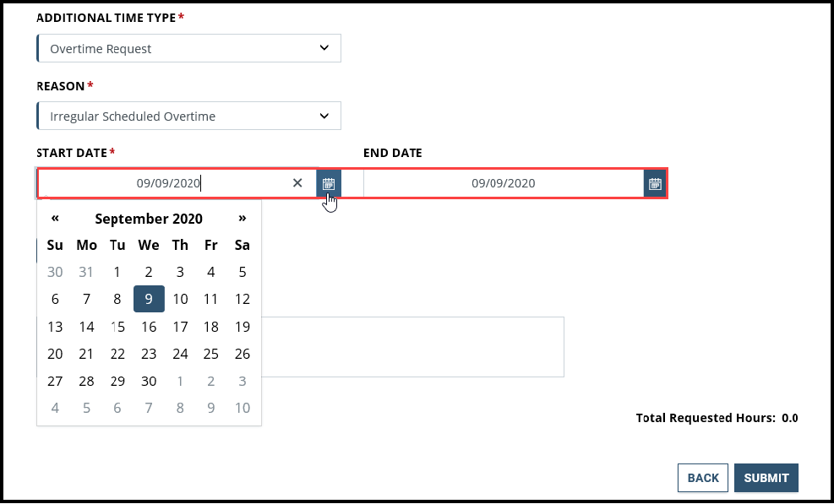
Task: Click the September 2020 header
Action: (149, 218)
